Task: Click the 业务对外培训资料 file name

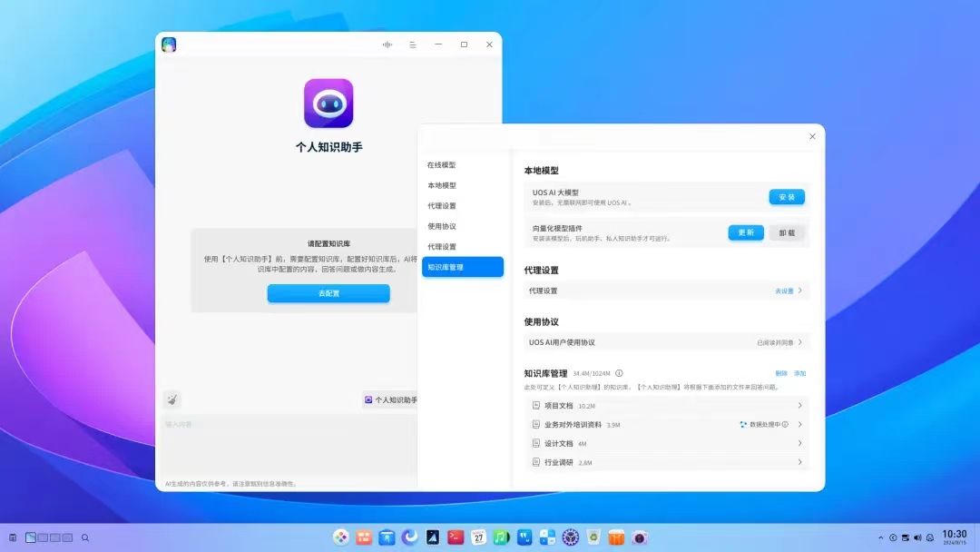Action: pyautogui.click(x=573, y=425)
